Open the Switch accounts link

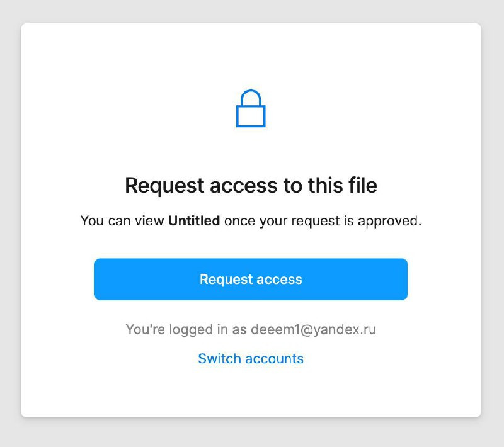251,358
